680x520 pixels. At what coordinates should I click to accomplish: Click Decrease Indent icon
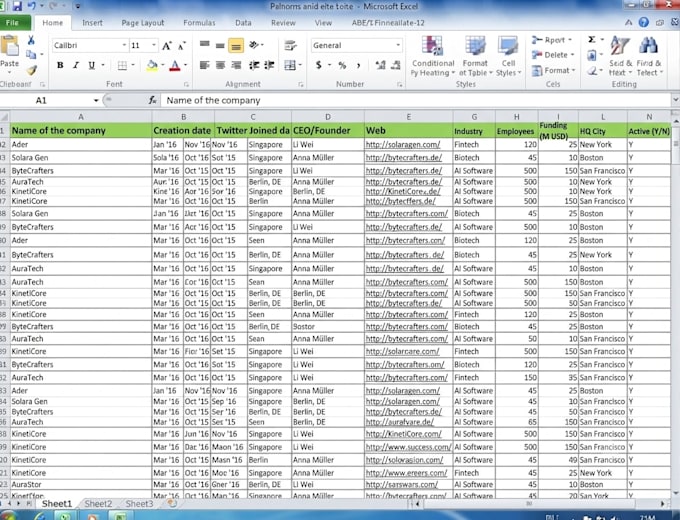tap(254, 65)
